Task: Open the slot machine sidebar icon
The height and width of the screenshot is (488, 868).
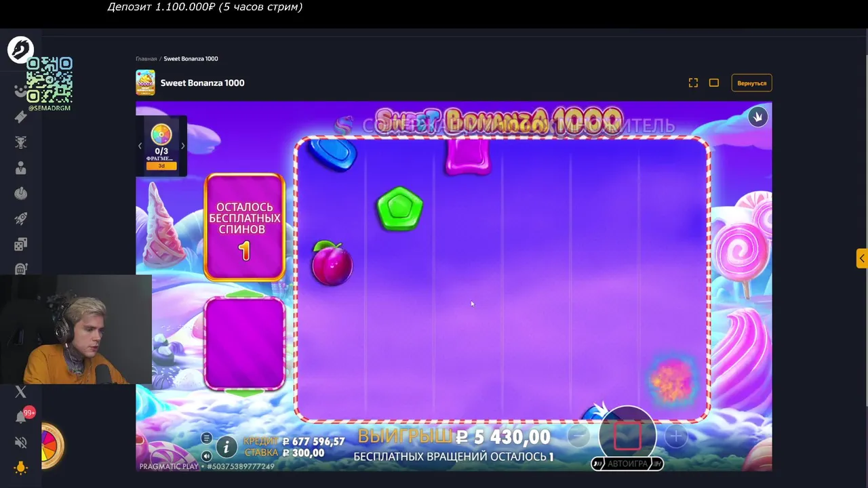Action: coord(20,269)
